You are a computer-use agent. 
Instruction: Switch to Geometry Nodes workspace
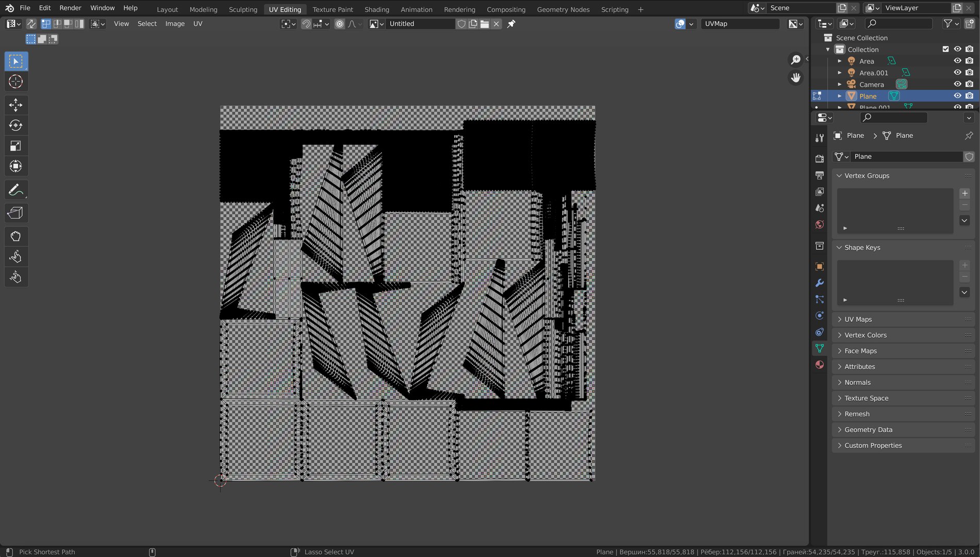pos(563,9)
